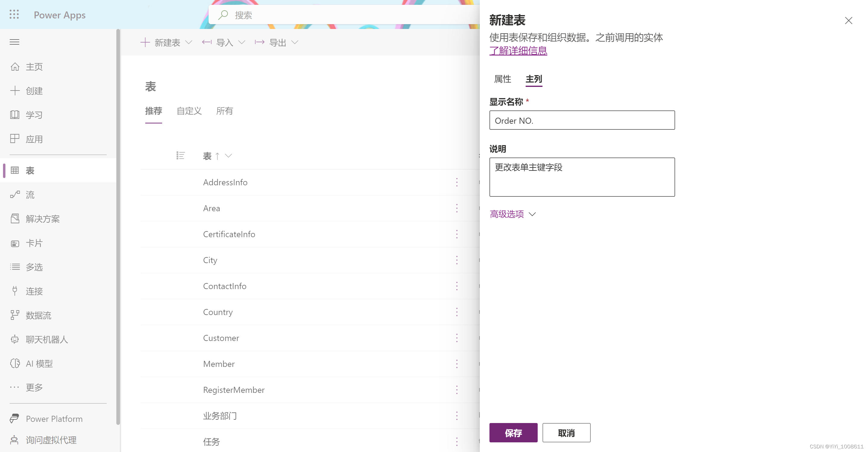Collapse the sidebar with the hamburger icon

coord(14,42)
